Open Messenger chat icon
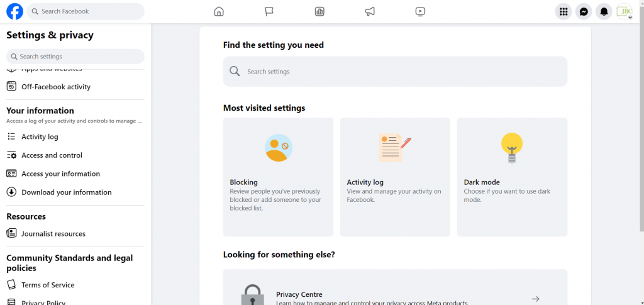 (x=584, y=11)
